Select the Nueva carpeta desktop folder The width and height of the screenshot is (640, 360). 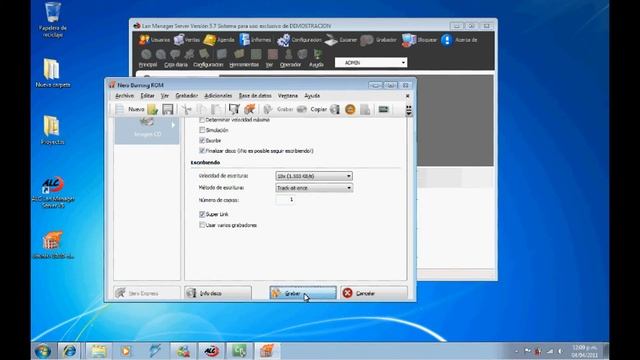pos(53,73)
